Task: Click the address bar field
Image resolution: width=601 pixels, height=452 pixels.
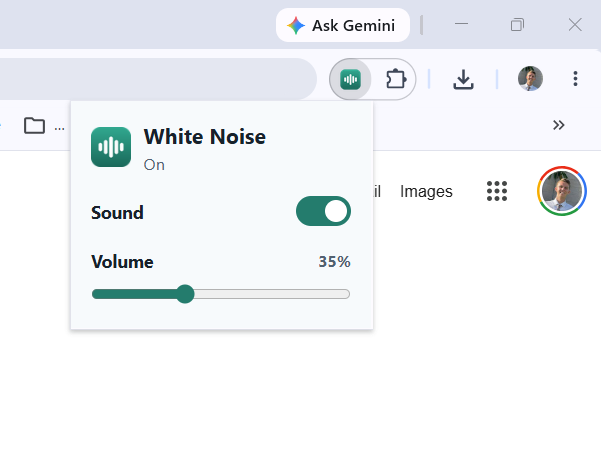Action: (x=157, y=79)
